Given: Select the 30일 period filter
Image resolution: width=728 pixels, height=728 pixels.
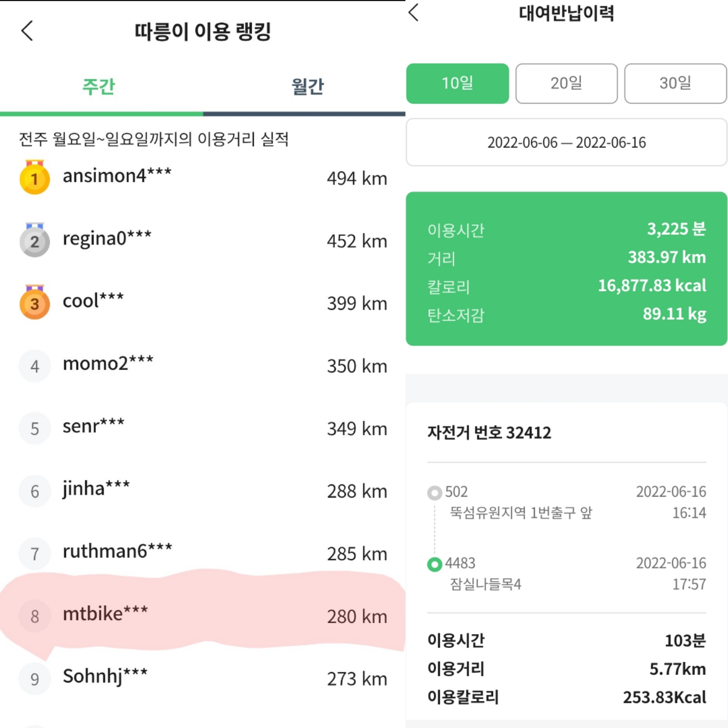Looking at the screenshot, I should point(675,83).
